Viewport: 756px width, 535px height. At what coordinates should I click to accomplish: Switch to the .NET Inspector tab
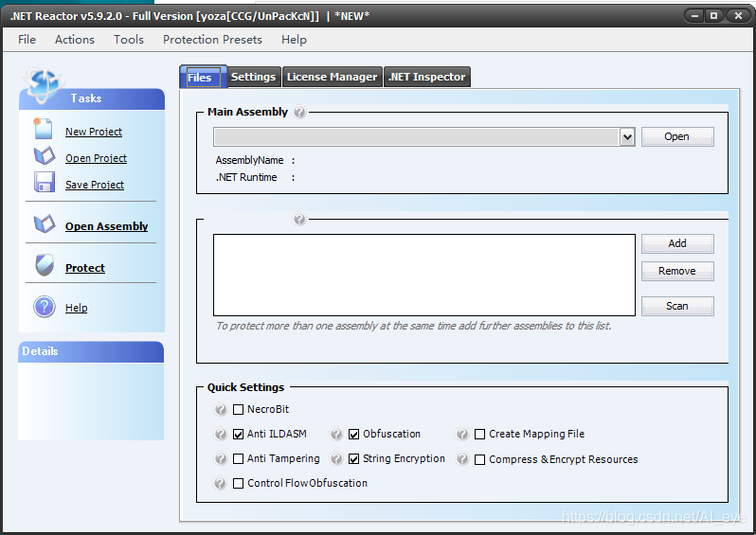[427, 77]
